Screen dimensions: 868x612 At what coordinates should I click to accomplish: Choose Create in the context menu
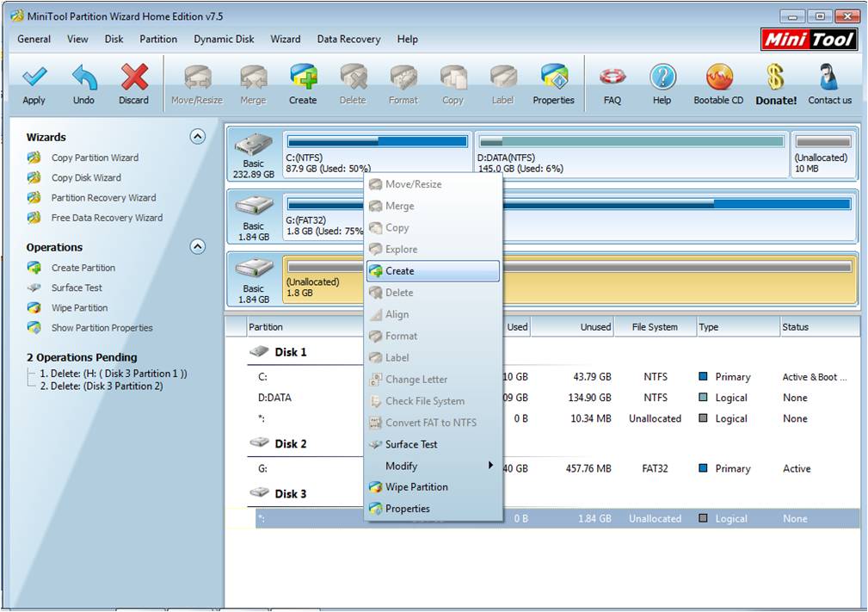pos(433,271)
